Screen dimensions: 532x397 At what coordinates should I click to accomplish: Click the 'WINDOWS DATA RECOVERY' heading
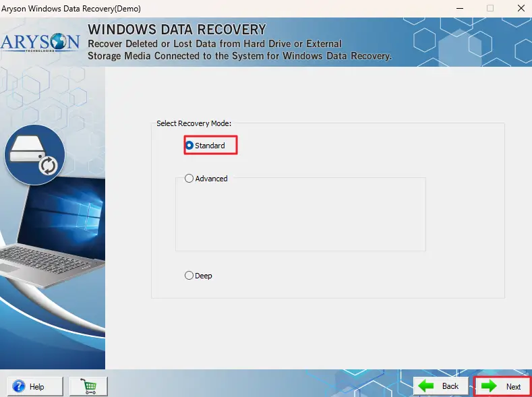pyautogui.click(x=177, y=30)
